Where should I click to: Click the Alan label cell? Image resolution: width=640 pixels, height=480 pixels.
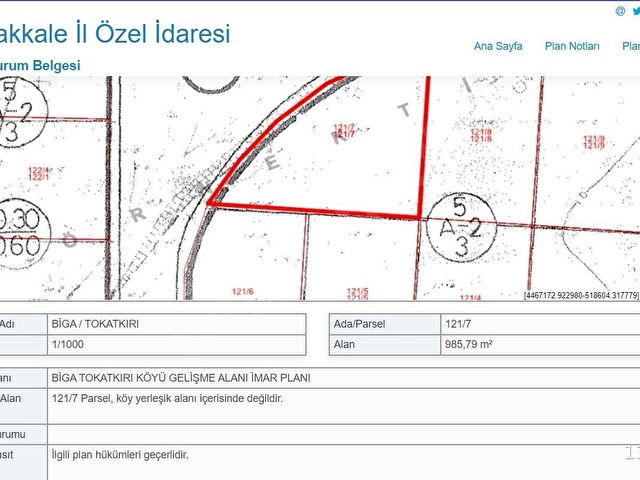[385, 344]
